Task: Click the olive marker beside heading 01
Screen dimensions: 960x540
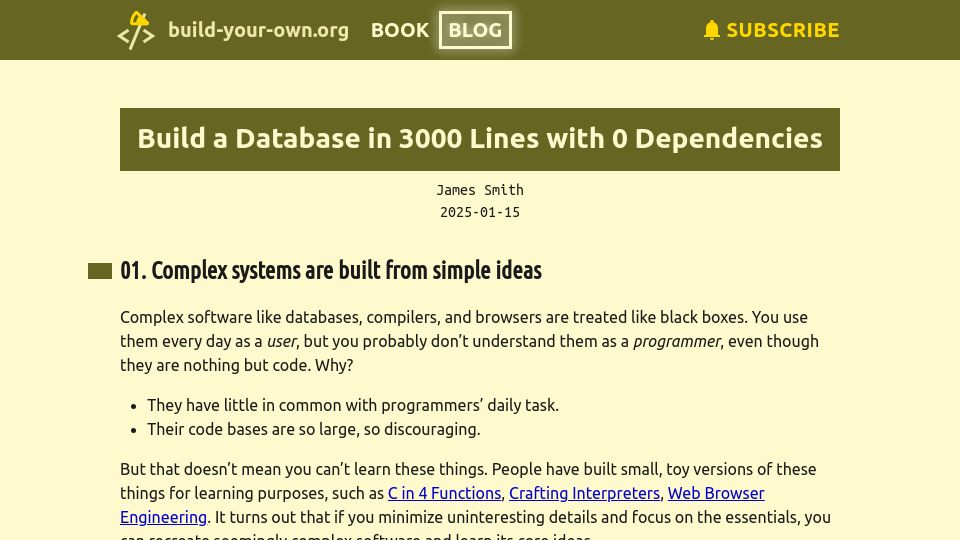Action: click(100, 271)
